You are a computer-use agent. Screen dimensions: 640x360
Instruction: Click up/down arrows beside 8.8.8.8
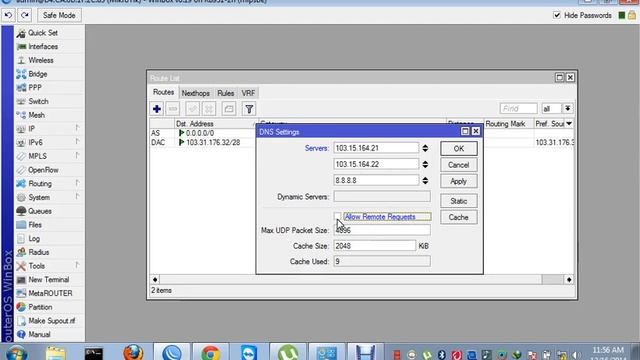425,180
